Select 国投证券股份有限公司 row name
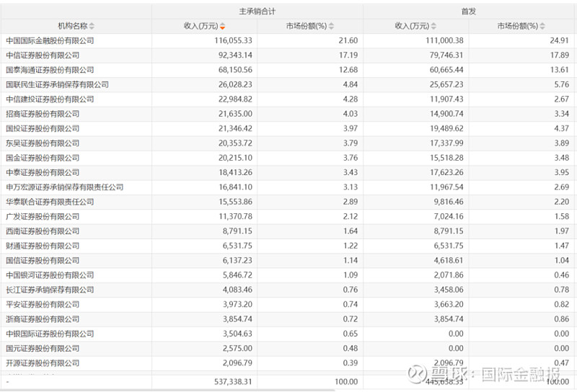 pos(43,129)
